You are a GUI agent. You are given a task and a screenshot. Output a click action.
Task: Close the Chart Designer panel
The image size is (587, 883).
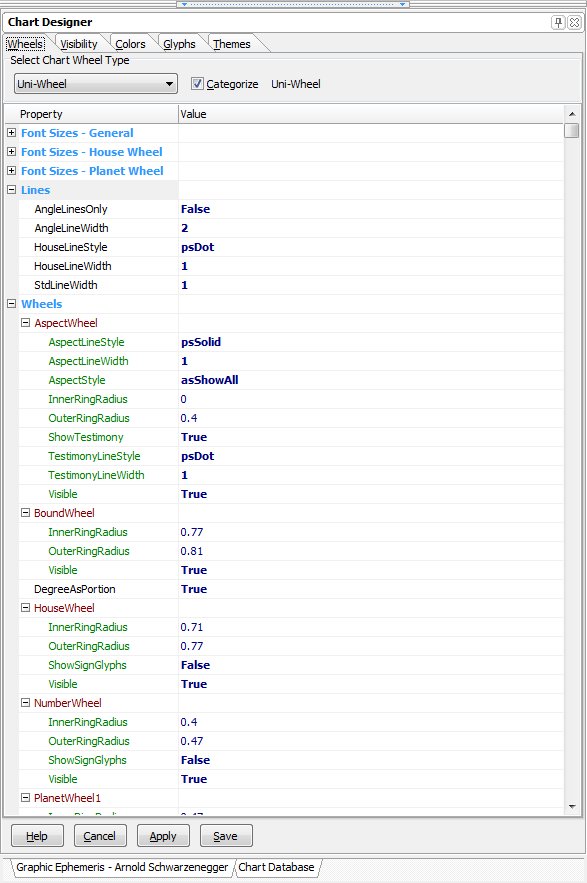[x=573, y=23]
